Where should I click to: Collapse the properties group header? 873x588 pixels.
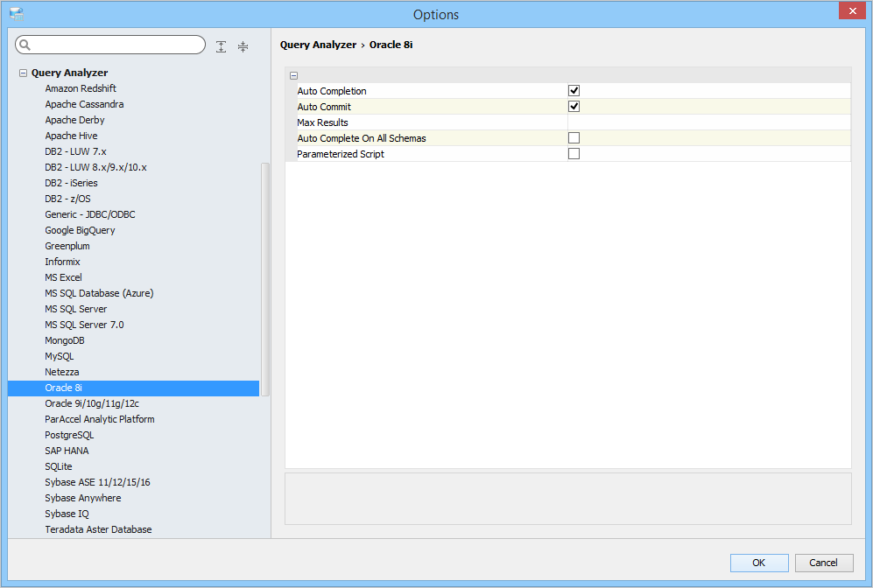click(293, 75)
